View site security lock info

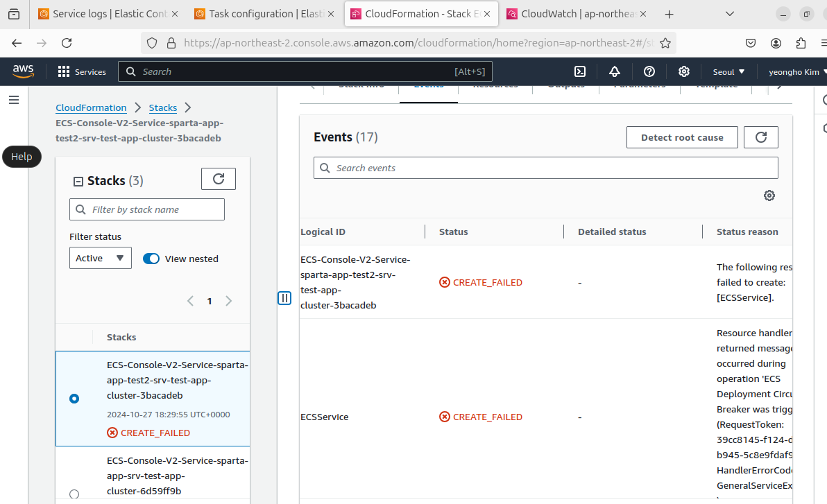171,43
